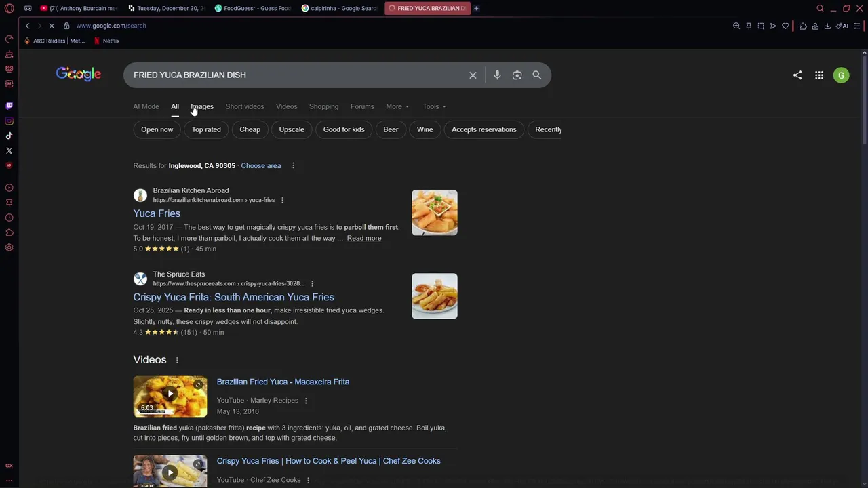Open options for Brazilian Kitchen Abroad result
The width and height of the screenshot is (868, 488).
282,200
